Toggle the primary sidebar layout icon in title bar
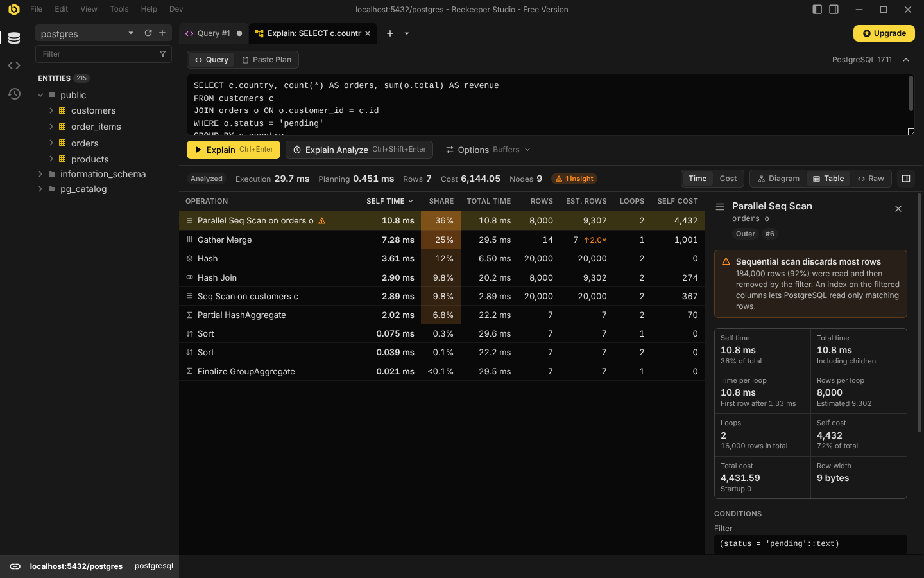The height and width of the screenshot is (578, 924). pos(817,9)
